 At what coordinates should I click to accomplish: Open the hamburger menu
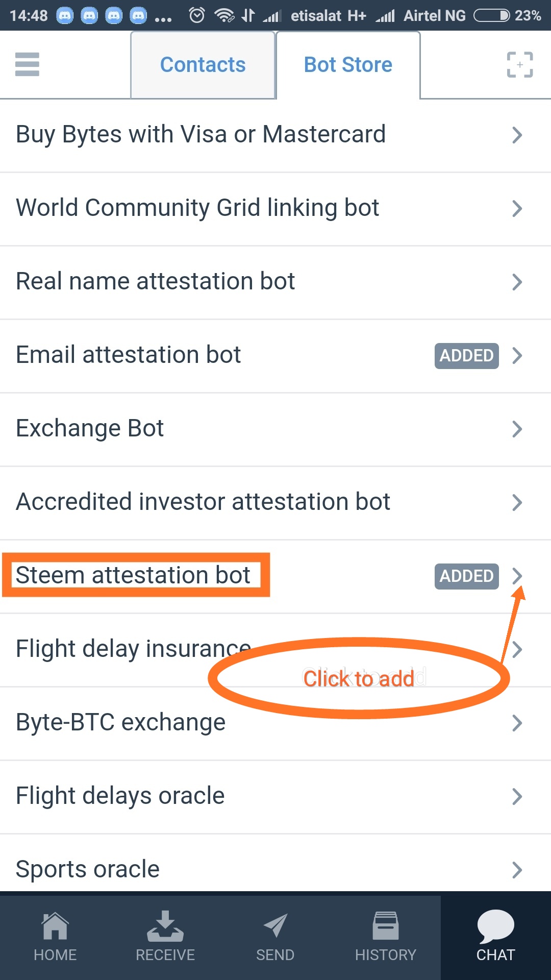[x=27, y=65]
